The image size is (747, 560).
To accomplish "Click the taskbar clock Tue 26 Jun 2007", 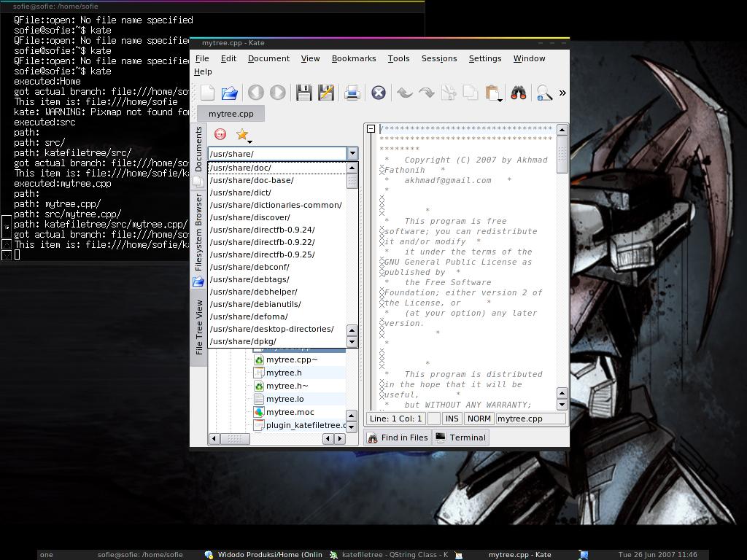I will (x=657, y=555).
